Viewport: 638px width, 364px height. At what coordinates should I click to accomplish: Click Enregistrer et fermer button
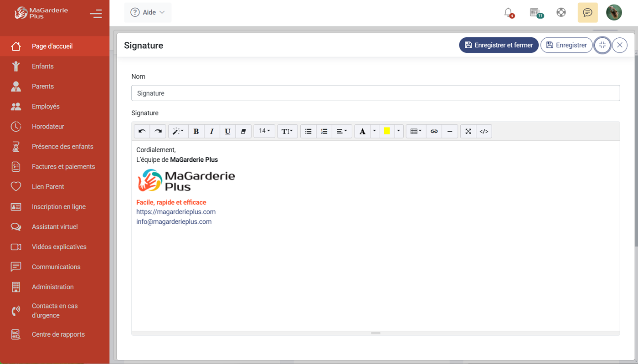[x=499, y=45]
